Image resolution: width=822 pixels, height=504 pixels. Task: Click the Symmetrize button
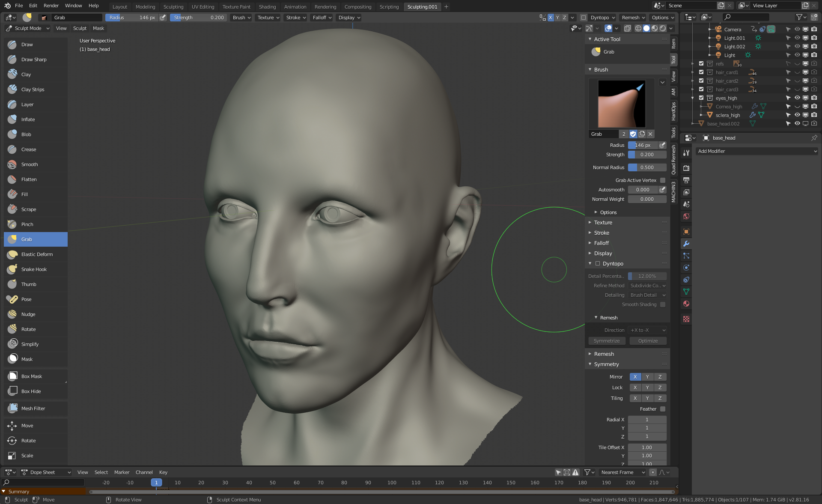[x=607, y=341]
